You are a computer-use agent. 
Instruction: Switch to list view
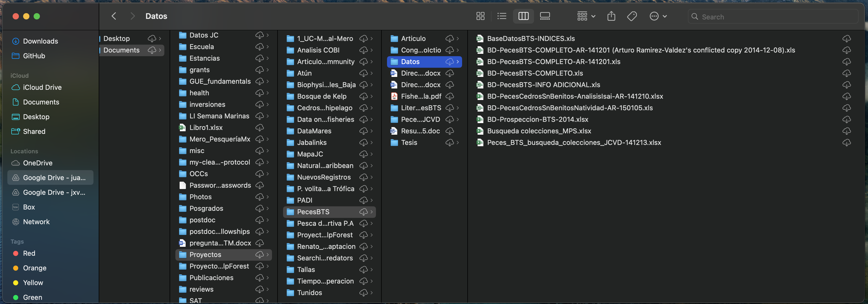(x=502, y=16)
